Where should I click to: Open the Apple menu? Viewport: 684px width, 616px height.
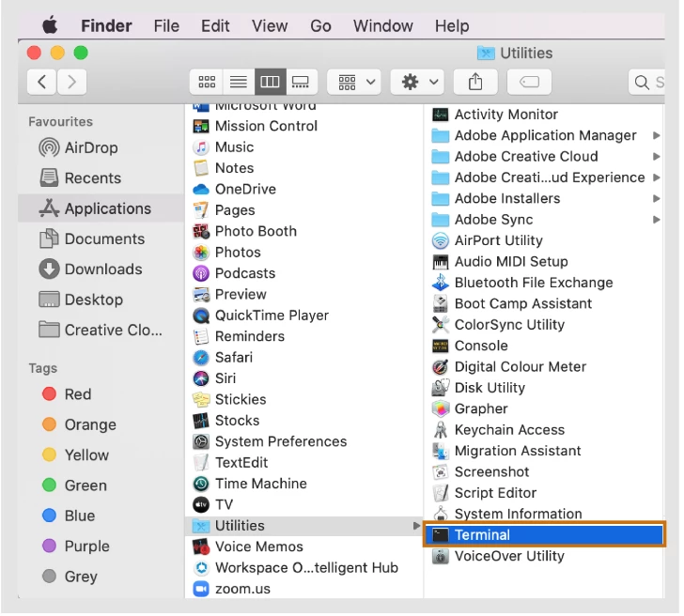[50, 25]
